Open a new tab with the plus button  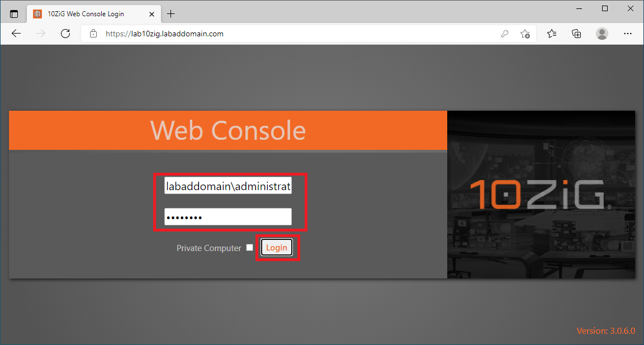point(171,13)
